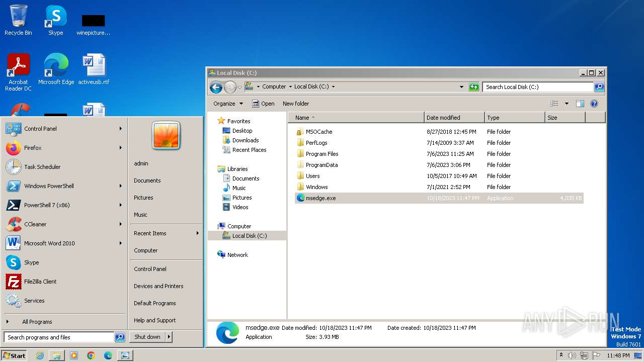Open Services from the Start menu

click(x=64, y=301)
